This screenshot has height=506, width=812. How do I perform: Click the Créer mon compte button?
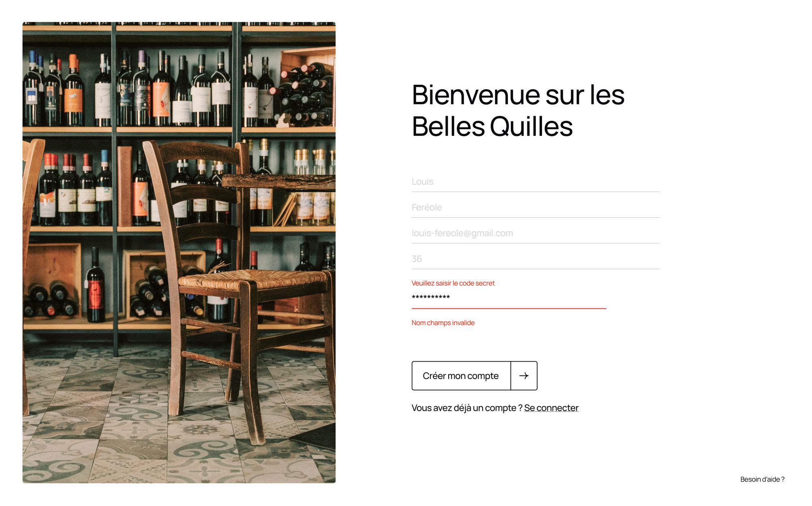pos(474,376)
